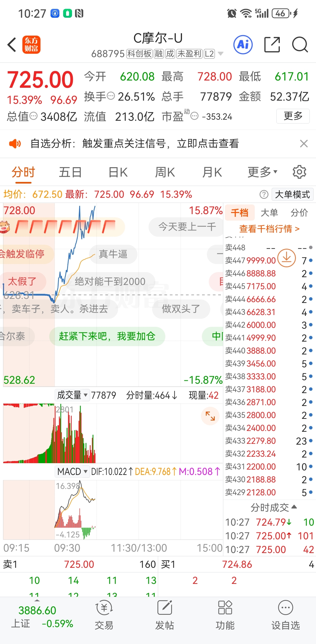Tap the battery status indicator
This screenshot has height=644, width=316.
[x=281, y=13]
